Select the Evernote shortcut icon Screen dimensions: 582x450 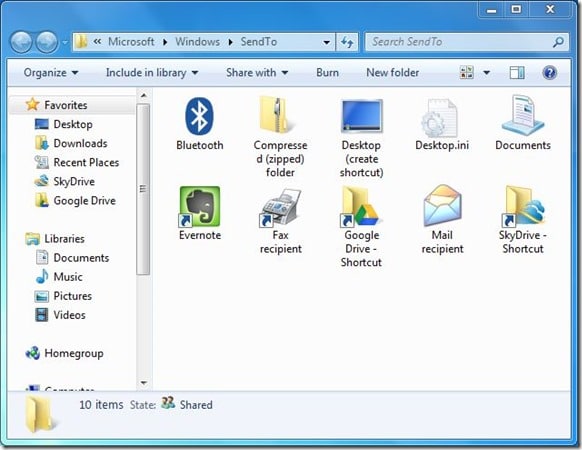[x=200, y=206]
